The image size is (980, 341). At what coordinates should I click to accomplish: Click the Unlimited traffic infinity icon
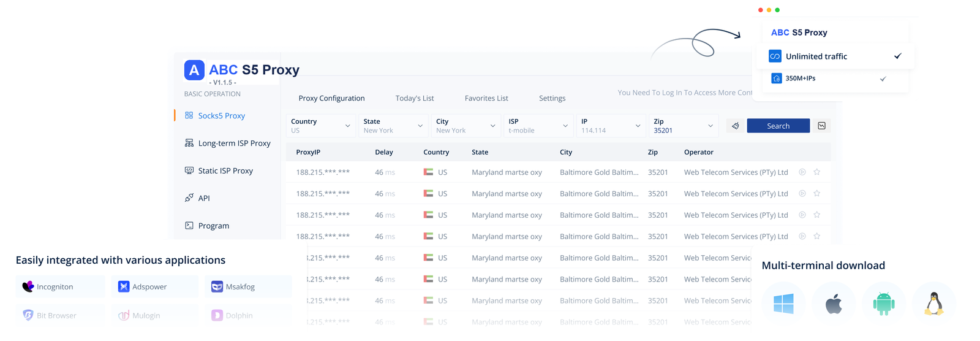point(775,56)
